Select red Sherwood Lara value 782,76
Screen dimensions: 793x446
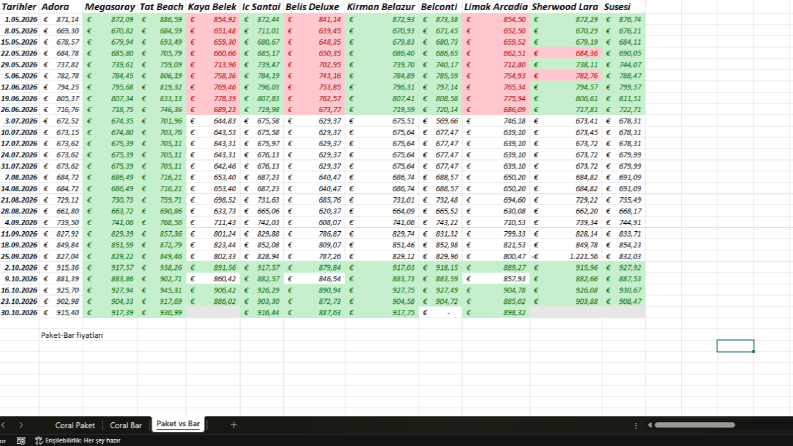[565, 76]
